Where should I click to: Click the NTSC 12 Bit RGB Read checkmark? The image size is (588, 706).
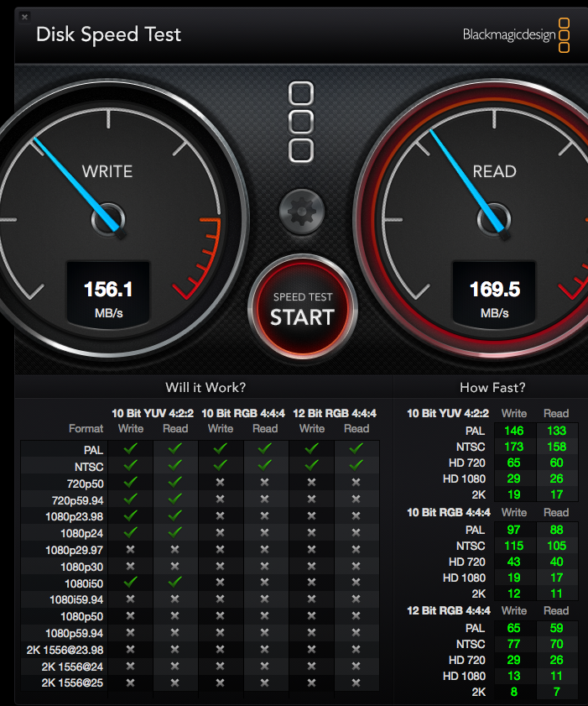tap(356, 465)
